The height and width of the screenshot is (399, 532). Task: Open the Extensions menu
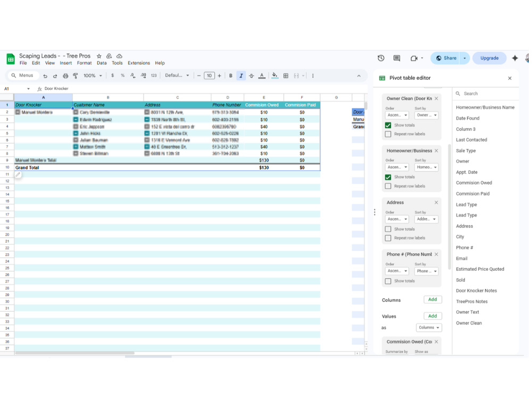(x=139, y=63)
